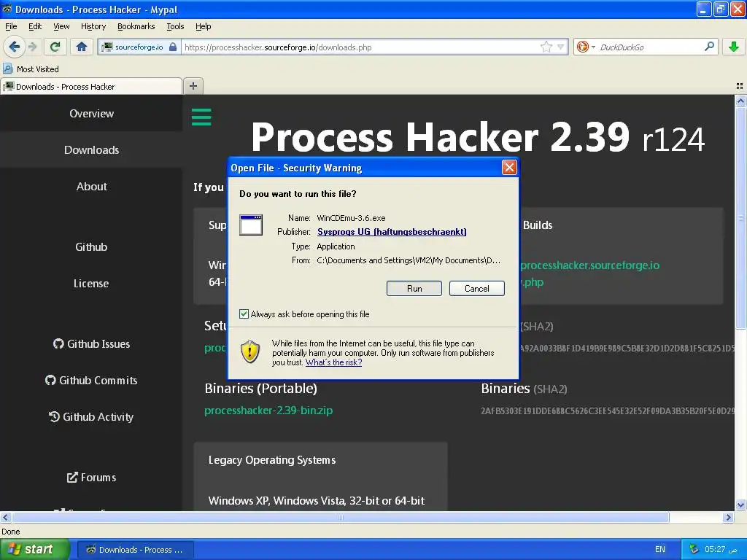
Task: Click the forward navigation arrow
Action: pos(33,47)
